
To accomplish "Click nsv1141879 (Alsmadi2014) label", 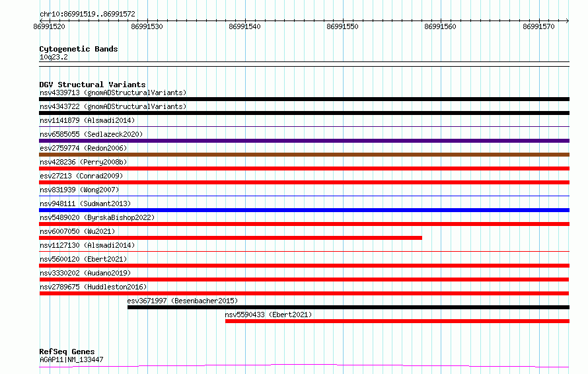I will (x=87, y=120).
